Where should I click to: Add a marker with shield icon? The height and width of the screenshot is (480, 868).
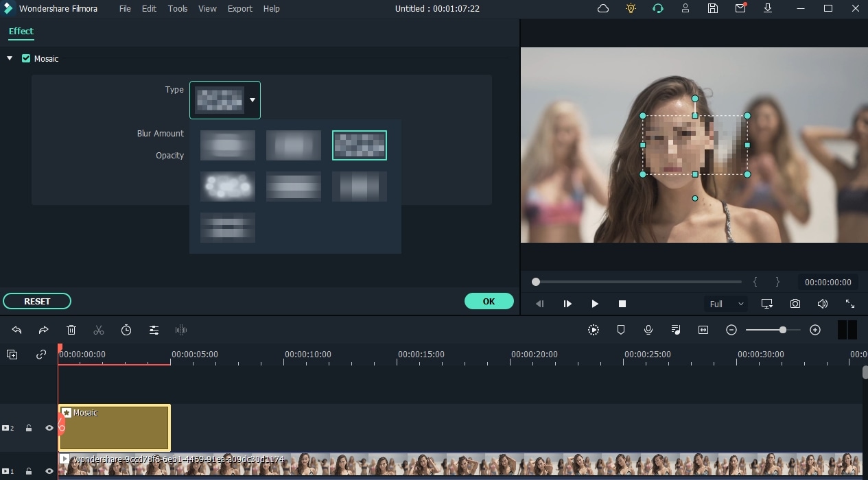pos(621,330)
